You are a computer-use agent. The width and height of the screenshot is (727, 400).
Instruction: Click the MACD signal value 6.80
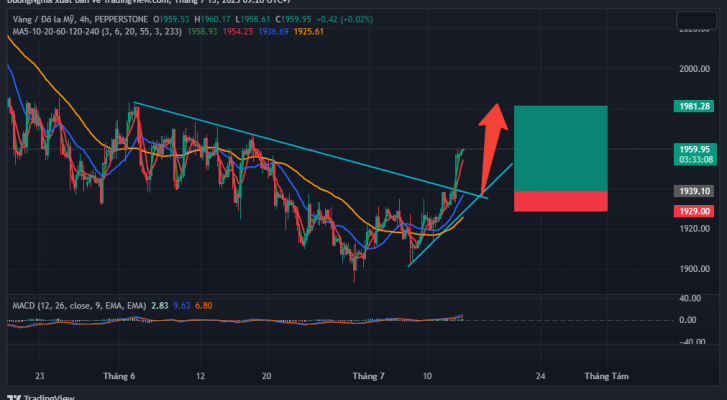click(204, 305)
